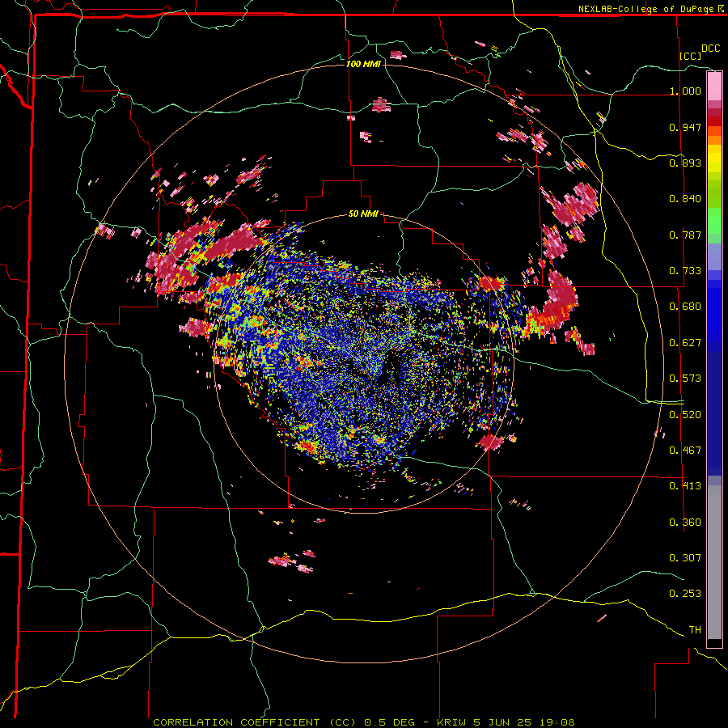Image resolution: width=728 pixels, height=728 pixels.
Task: Click the 0.840 scale value
Action: [x=685, y=199]
